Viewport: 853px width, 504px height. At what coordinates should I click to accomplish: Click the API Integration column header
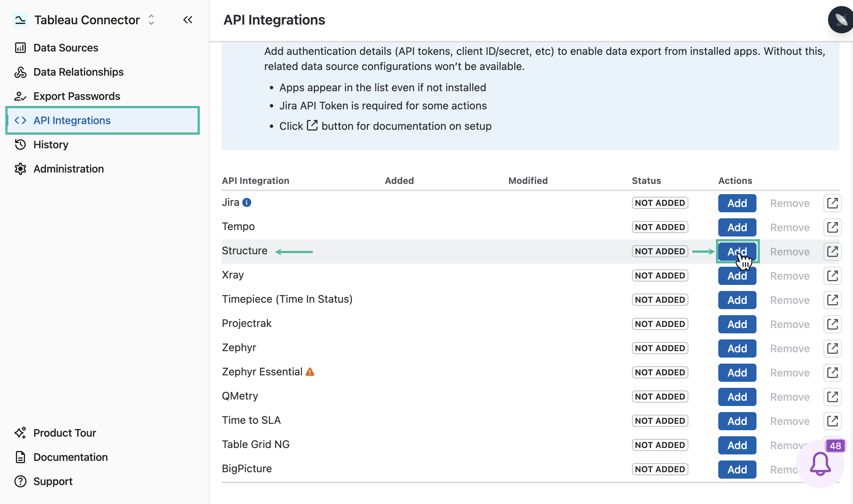[255, 180]
